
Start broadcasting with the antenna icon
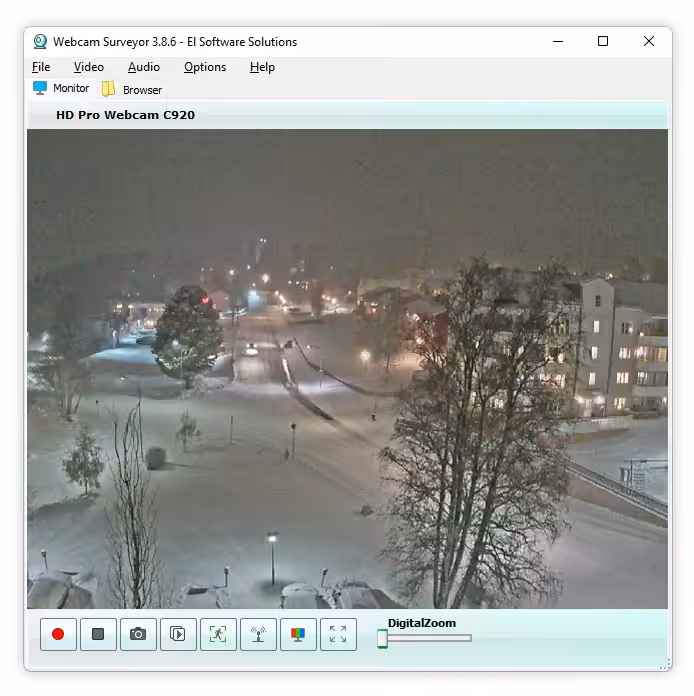pos(258,634)
